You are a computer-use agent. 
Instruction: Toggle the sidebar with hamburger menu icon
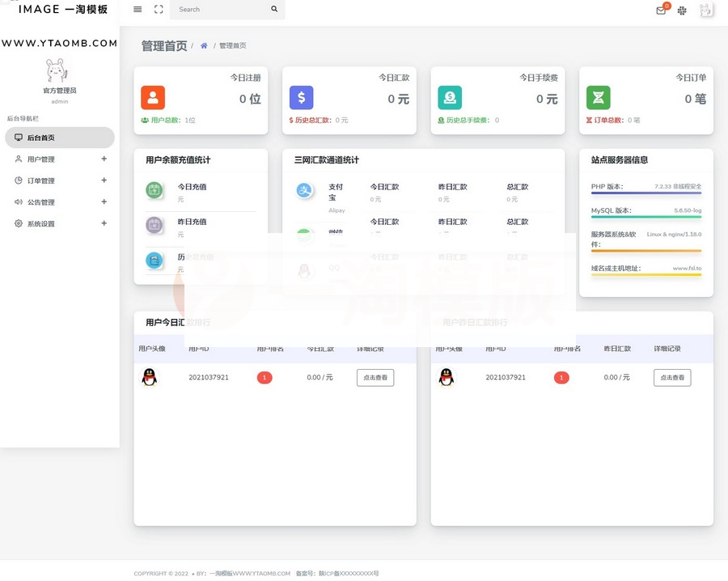click(137, 10)
